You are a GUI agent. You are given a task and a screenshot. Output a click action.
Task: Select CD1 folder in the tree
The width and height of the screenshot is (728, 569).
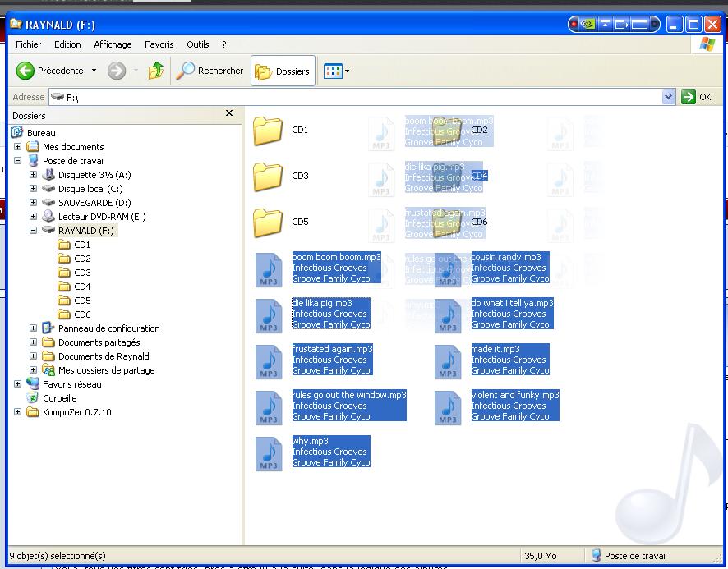click(x=81, y=245)
